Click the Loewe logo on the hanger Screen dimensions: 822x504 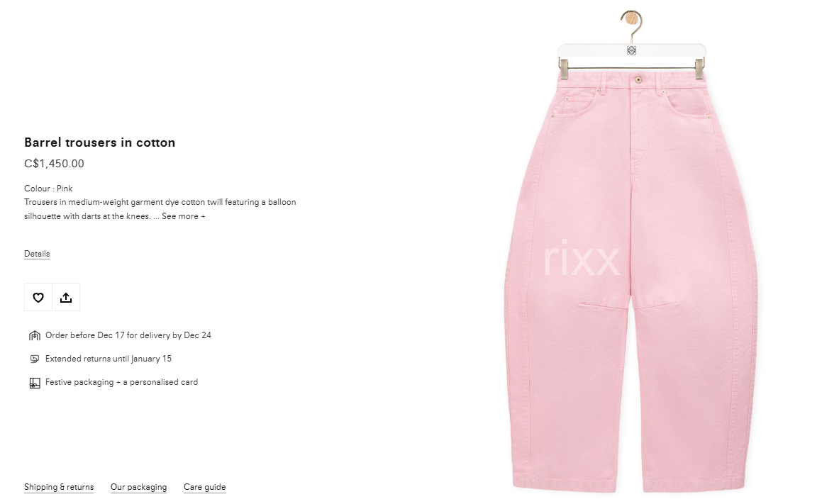coord(632,51)
